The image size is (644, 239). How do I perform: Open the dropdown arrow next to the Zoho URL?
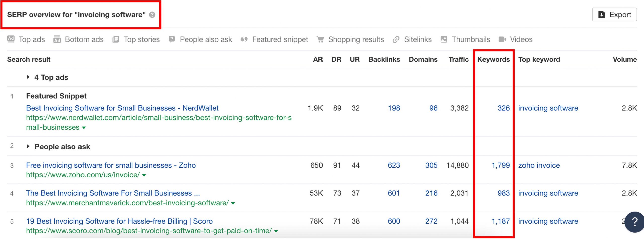pyautogui.click(x=144, y=175)
